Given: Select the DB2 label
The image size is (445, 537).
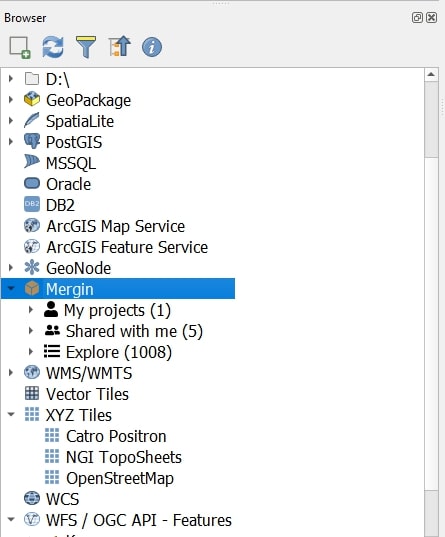Looking at the screenshot, I should click(x=60, y=205).
